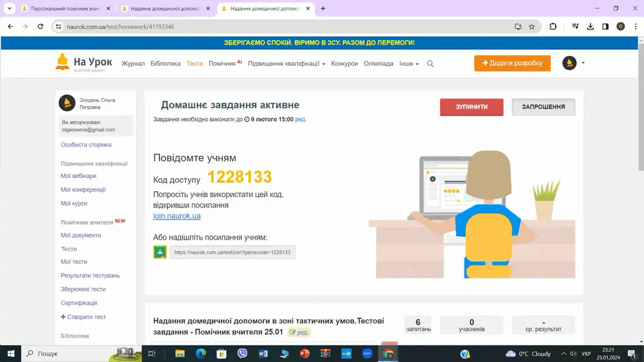Image resolution: width=644 pixels, height=362 pixels.
Task: Open Viber from the taskbar
Action: [x=243, y=353]
